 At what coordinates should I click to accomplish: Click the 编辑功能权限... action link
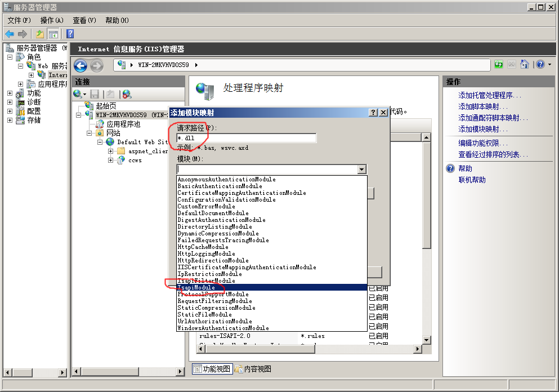(483, 143)
